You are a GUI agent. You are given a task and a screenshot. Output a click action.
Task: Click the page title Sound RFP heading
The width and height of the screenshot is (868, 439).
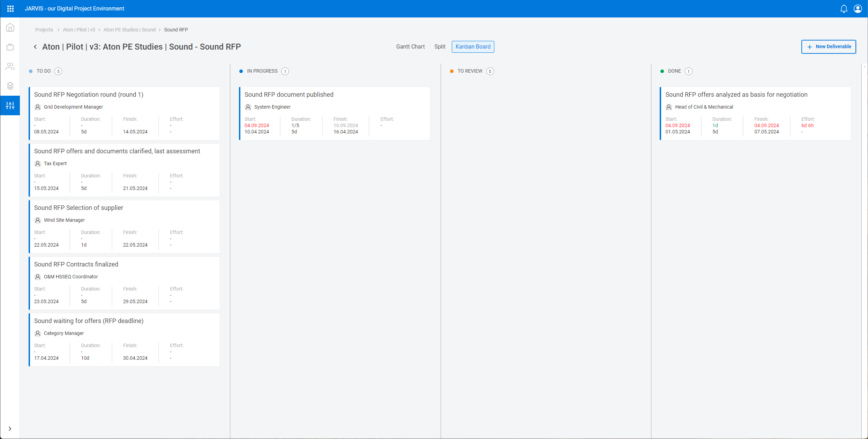(x=141, y=47)
